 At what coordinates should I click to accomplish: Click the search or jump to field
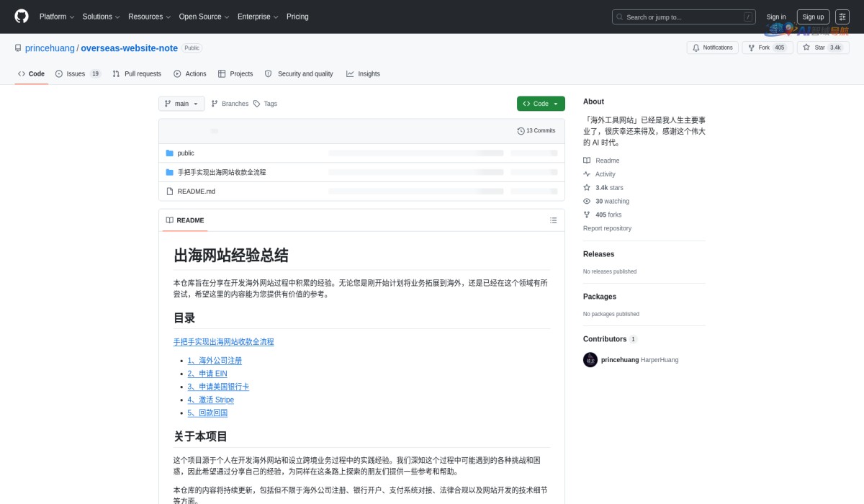683,17
